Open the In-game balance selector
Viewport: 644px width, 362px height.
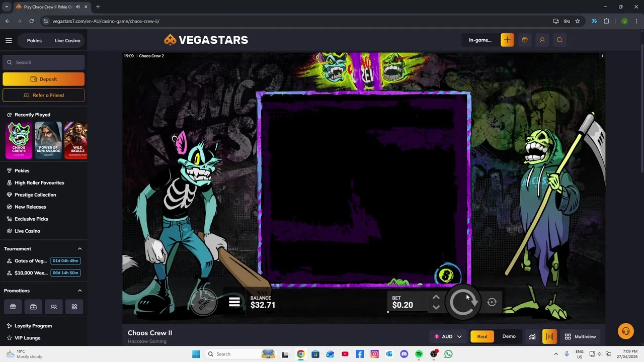(x=480, y=40)
